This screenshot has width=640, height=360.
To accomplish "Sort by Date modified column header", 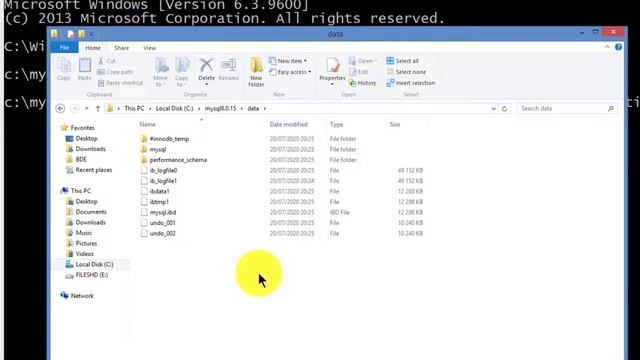I will pos(289,124).
